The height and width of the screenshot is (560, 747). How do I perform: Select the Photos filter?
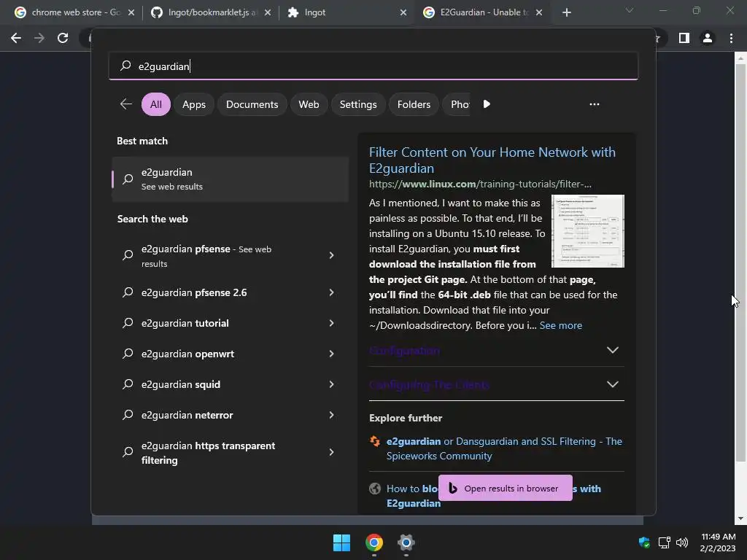pos(457,104)
